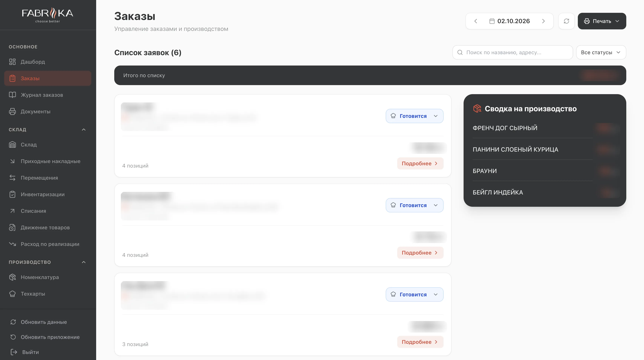Click the Обновить приложение link
This screenshot has height=360, width=644.
coord(50,337)
